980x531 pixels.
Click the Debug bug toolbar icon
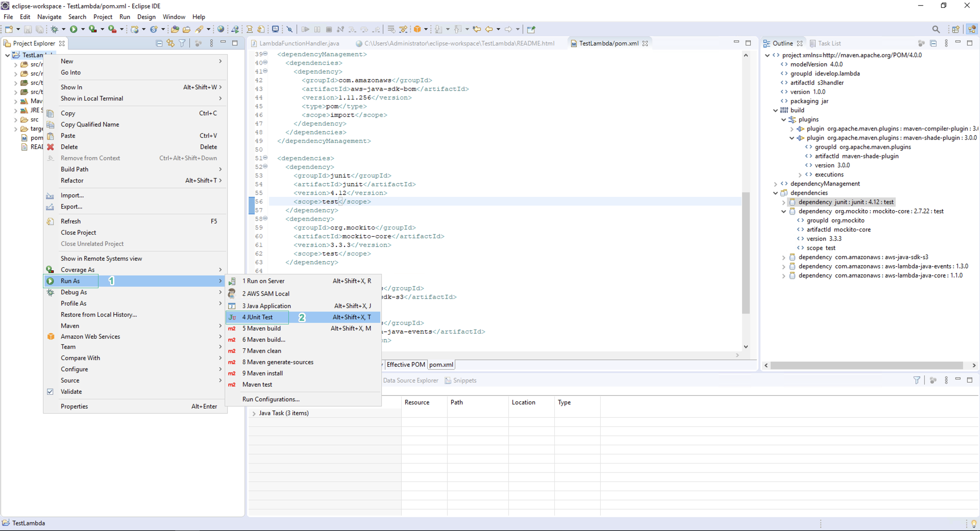[x=54, y=30]
